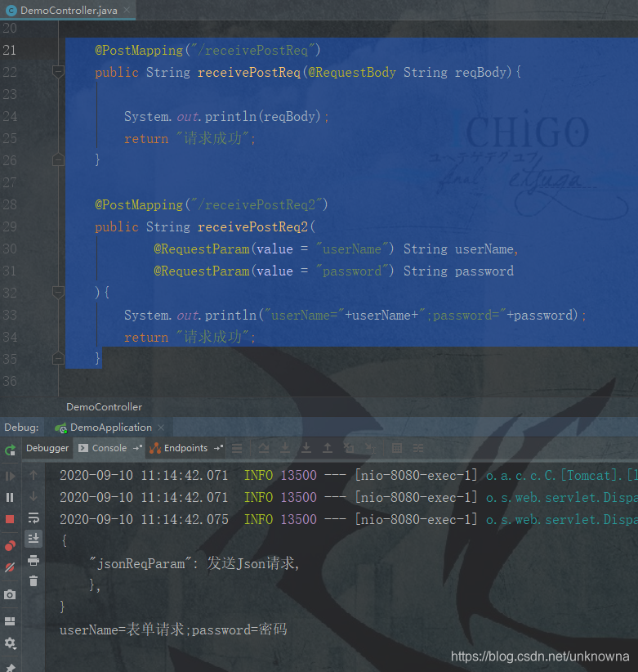Click @RequestParam userName line

click(x=336, y=249)
